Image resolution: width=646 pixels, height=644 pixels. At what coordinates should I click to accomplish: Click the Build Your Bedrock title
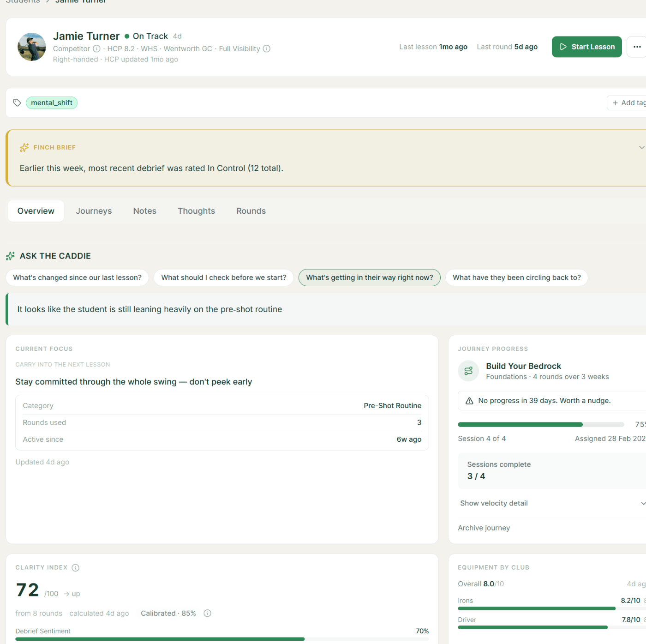pyautogui.click(x=524, y=366)
